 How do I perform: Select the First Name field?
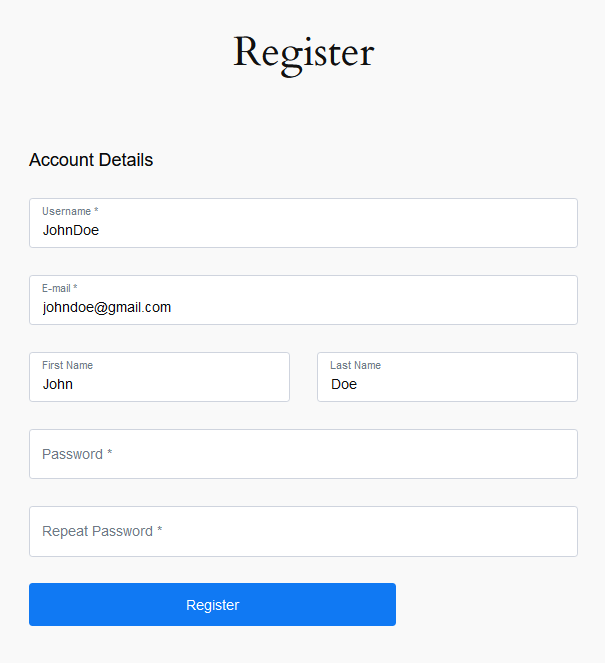[x=159, y=377]
